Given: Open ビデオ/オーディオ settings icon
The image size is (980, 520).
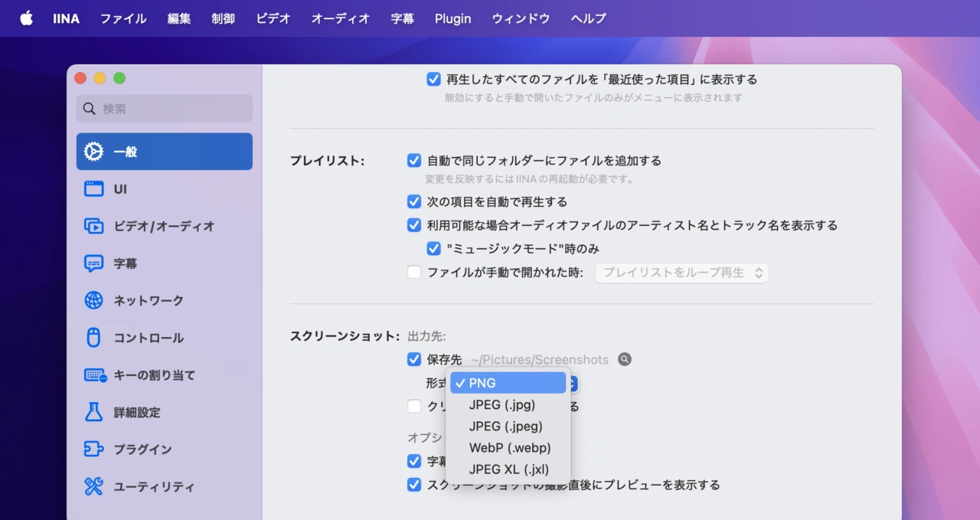Looking at the screenshot, I should (93, 226).
